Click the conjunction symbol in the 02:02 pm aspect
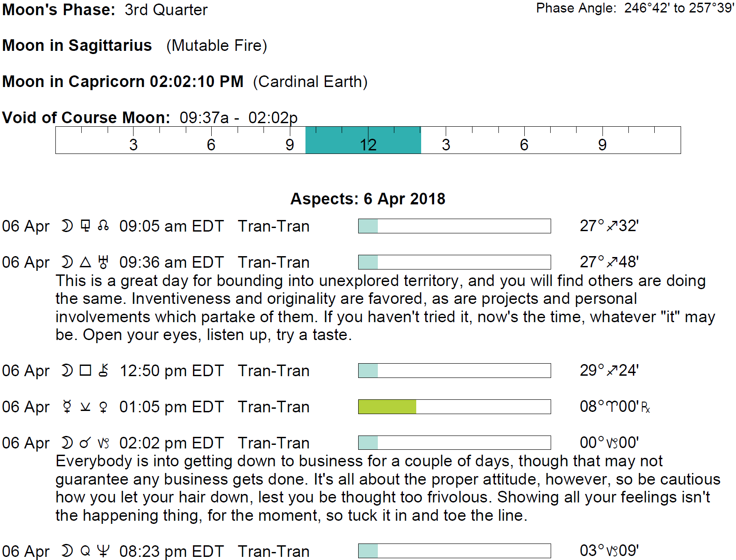The width and height of the screenshot is (736, 560). click(85, 443)
